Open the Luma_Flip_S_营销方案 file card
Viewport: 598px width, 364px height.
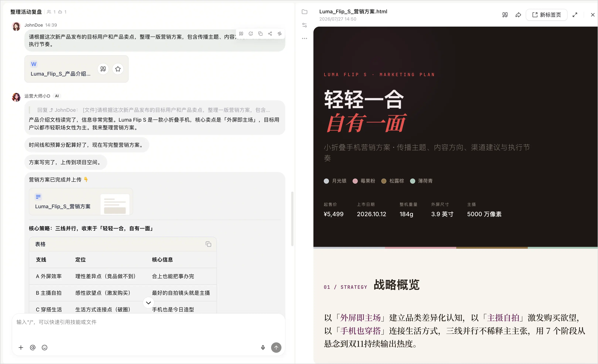pos(81,201)
